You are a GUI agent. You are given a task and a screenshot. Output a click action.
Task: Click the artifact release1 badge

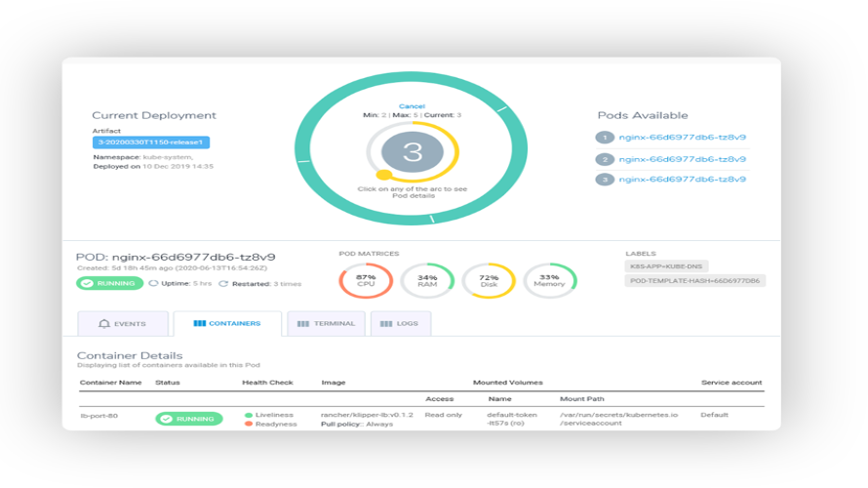coord(150,142)
